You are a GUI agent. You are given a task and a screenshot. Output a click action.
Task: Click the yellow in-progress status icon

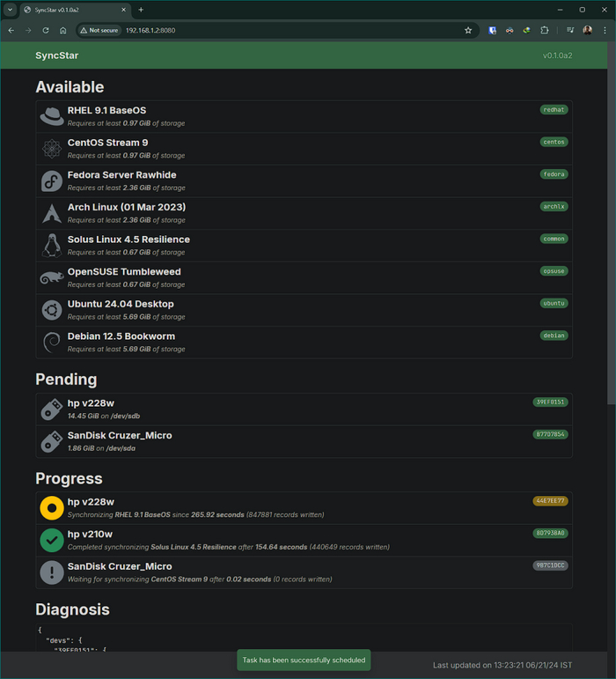[52, 508]
